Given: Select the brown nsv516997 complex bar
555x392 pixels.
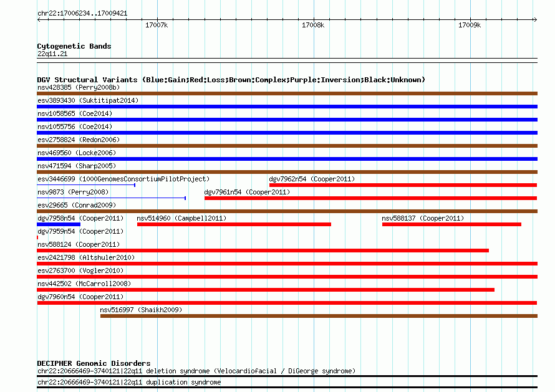Looking at the screenshot, I should tap(319, 316).
